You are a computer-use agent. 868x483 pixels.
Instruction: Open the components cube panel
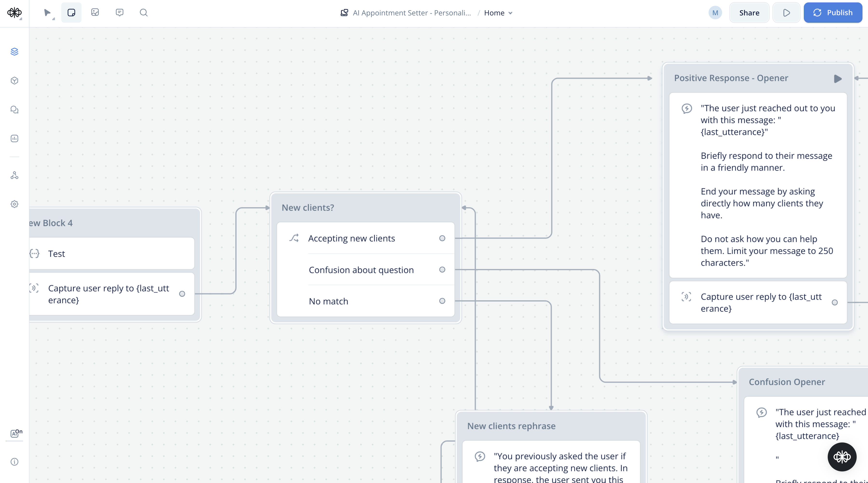click(x=14, y=81)
